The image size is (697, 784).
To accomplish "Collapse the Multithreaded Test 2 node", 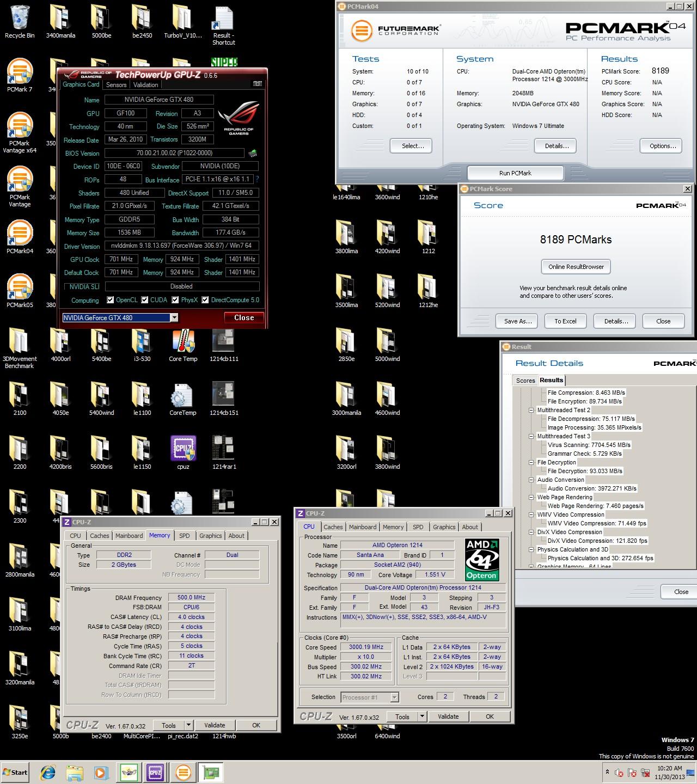I will [x=531, y=410].
